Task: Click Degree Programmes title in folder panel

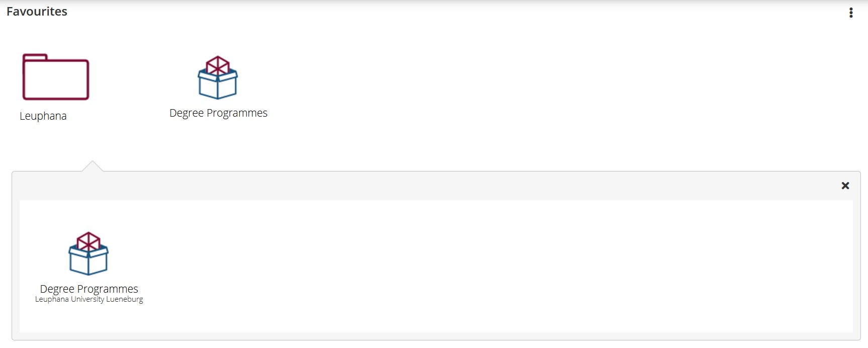Action: [x=89, y=289]
